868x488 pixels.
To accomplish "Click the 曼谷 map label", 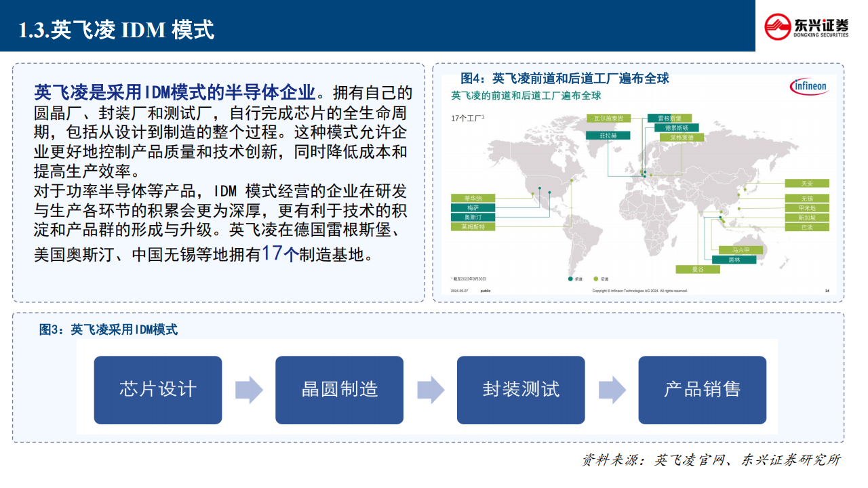I will (x=698, y=269).
